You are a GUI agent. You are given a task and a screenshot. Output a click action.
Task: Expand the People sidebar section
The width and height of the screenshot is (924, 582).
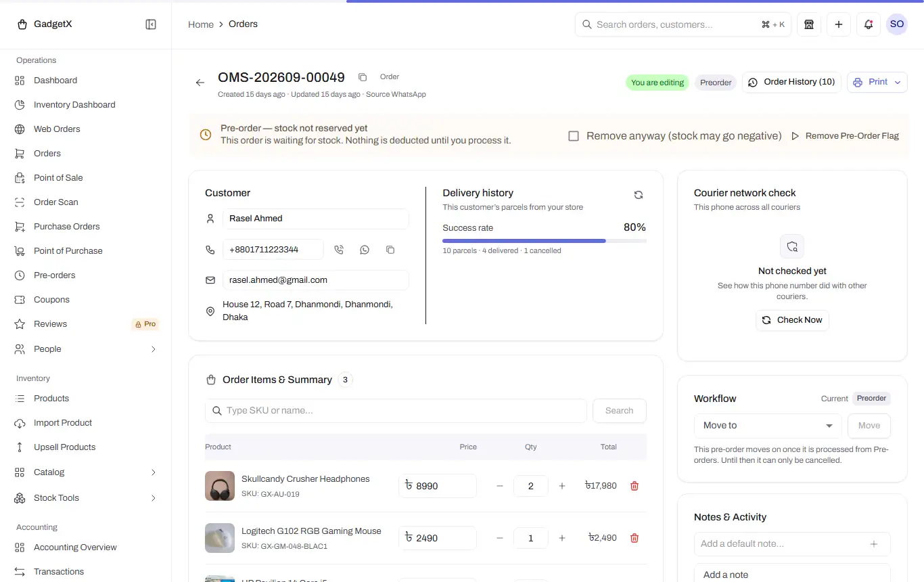[x=87, y=349]
